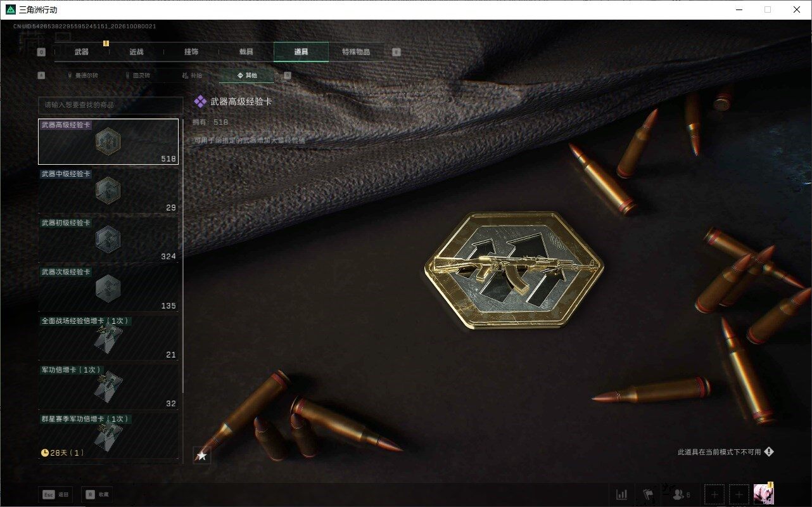Image resolution: width=812 pixels, height=507 pixels.
Task: Click the 28天（1） expiry timer label
Action: tap(62, 452)
